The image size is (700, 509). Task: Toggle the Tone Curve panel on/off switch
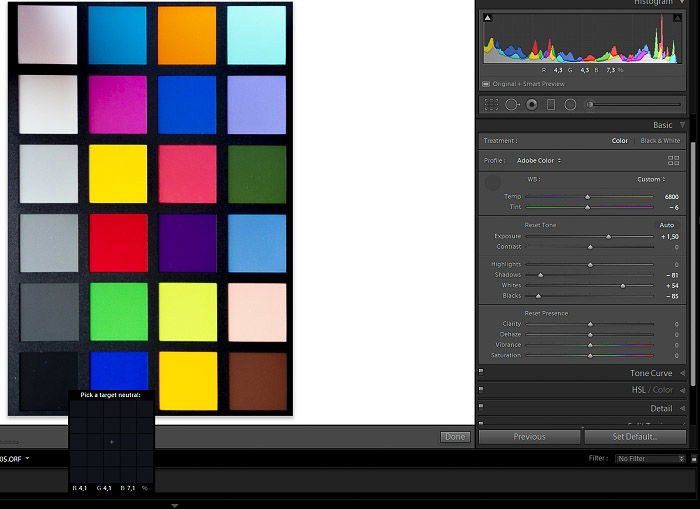[482, 373]
